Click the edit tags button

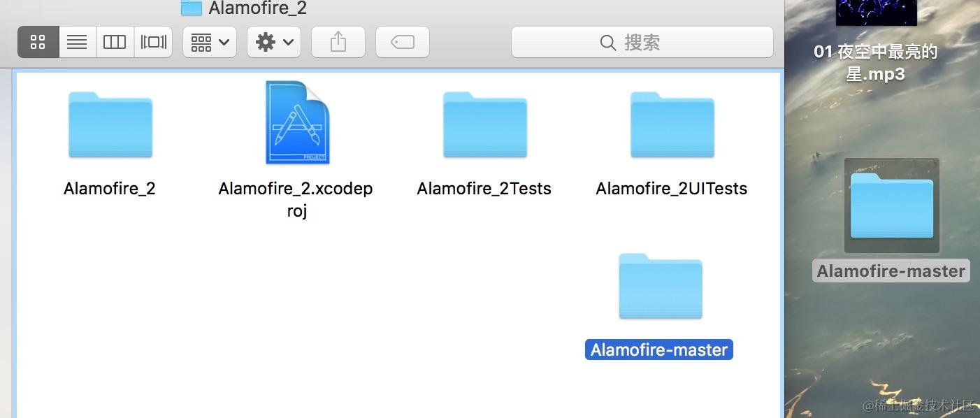tap(403, 42)
